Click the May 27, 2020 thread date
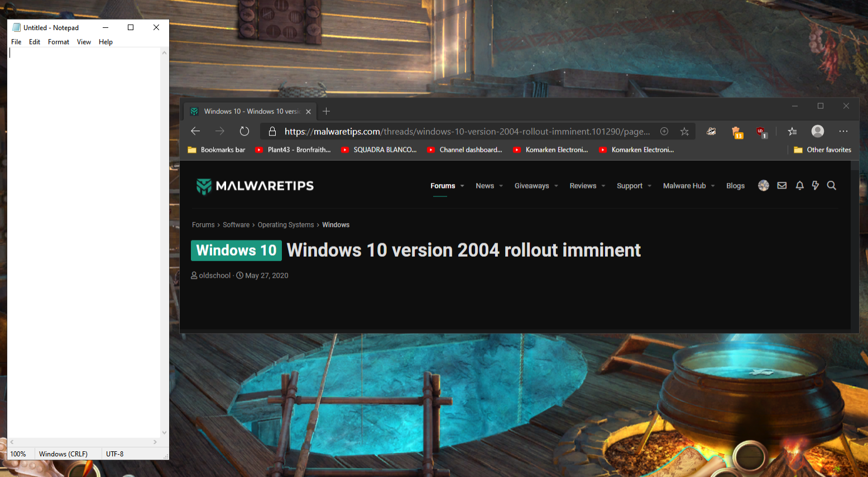This screenshot has width=868, height=477. [267, 276]
